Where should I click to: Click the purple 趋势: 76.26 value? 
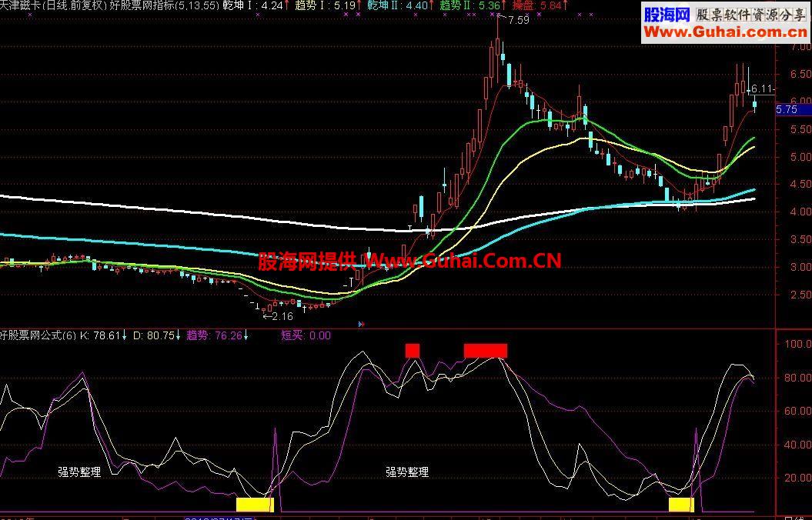tap(218, 336)
